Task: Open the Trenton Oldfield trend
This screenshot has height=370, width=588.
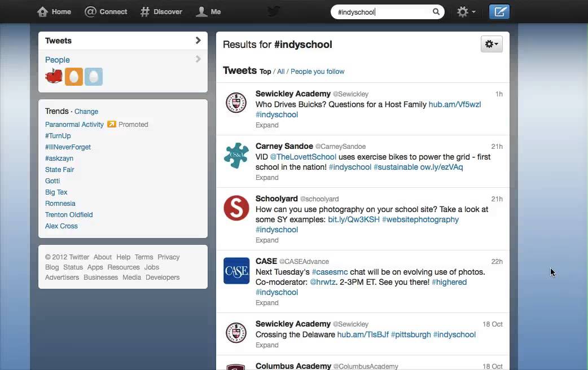Action: coord(69,214)
